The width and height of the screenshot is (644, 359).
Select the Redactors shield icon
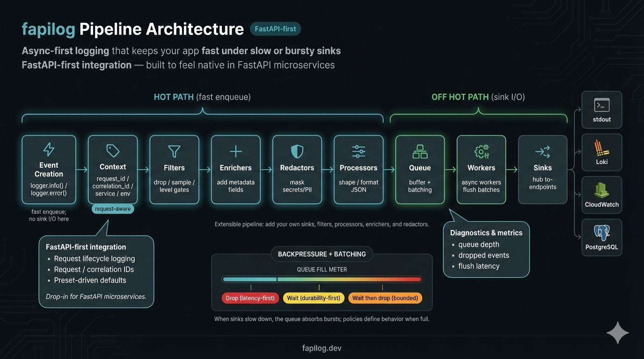(297, 151)
